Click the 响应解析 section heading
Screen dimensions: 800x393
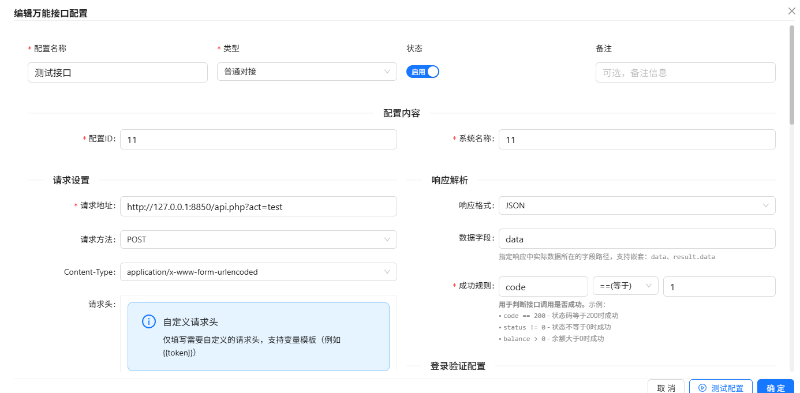(x=449, y=180)
